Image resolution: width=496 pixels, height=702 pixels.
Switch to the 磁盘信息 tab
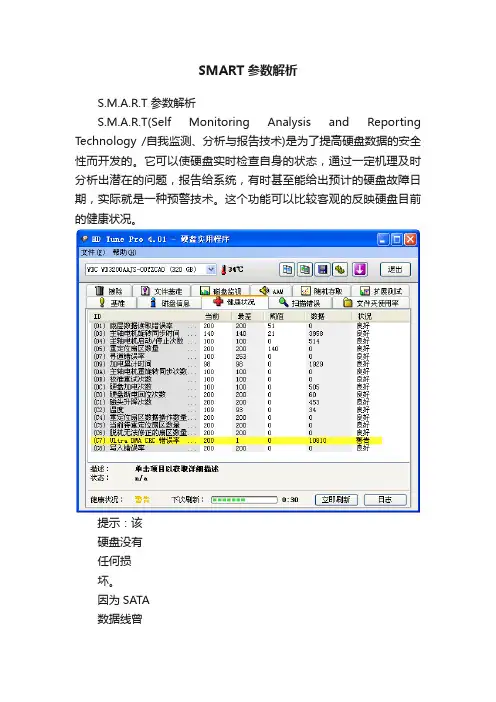[x=170, y=303]
